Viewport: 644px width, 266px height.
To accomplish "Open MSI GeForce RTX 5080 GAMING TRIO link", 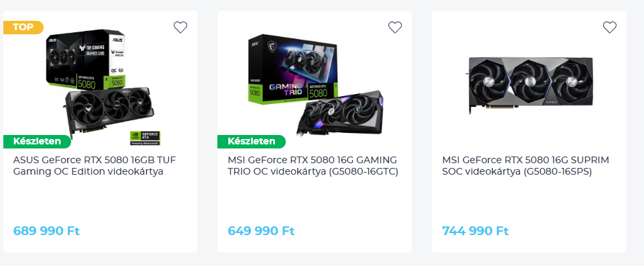I will coord(313,166).
